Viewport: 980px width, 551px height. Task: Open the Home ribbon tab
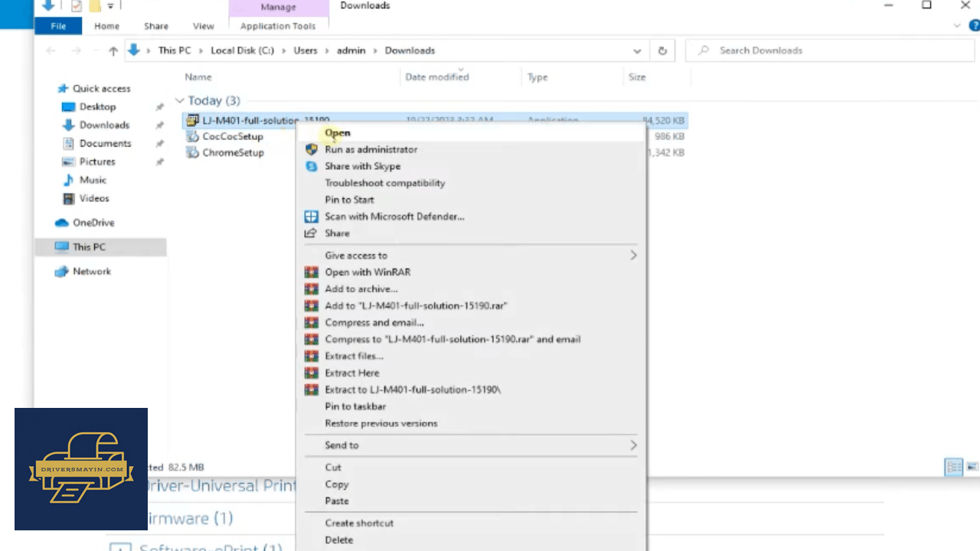pyautogui.click(x=107, y=26)
